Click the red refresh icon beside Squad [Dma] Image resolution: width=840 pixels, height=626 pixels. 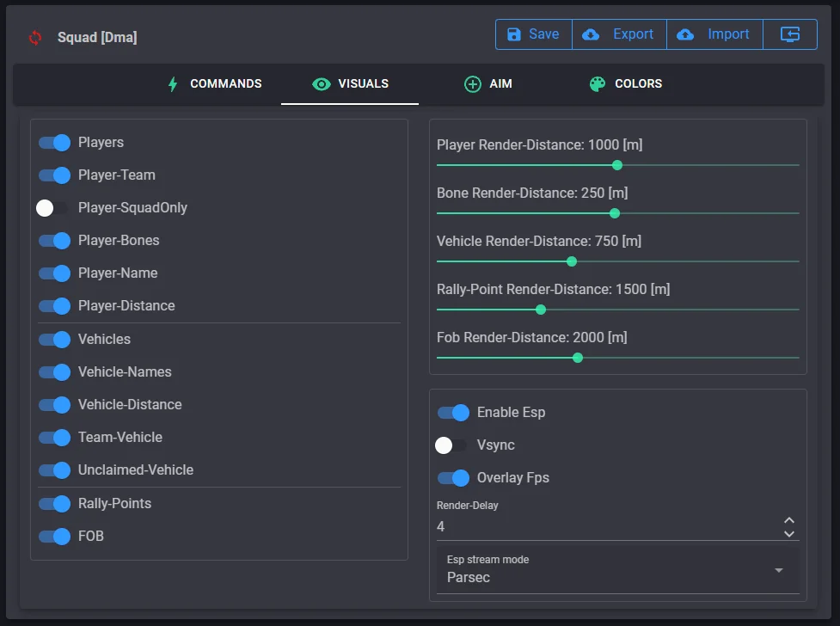tap(35, 37)
